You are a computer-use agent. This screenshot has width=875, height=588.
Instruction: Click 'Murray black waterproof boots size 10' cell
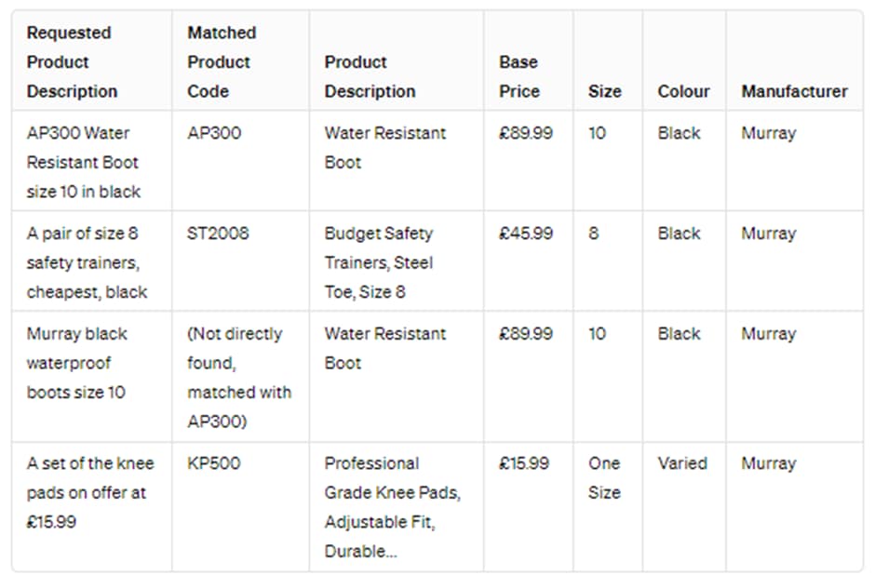click(77, 363)
